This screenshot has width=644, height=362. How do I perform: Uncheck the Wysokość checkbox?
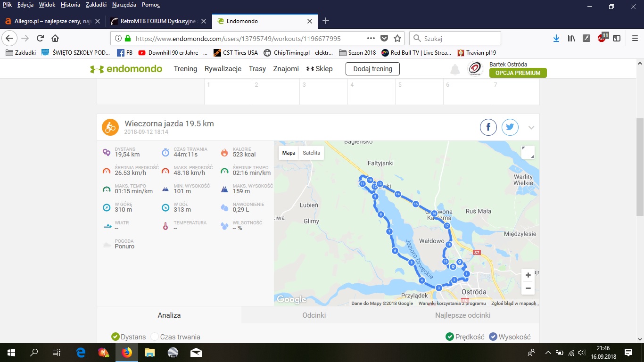(x=493, y=337)
